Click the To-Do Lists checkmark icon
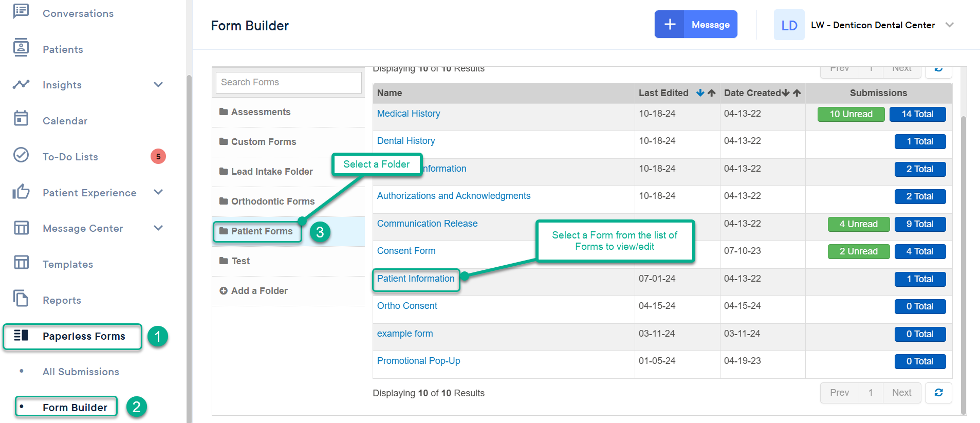Screen dimensions: 980x423 [x=21, y=155]
